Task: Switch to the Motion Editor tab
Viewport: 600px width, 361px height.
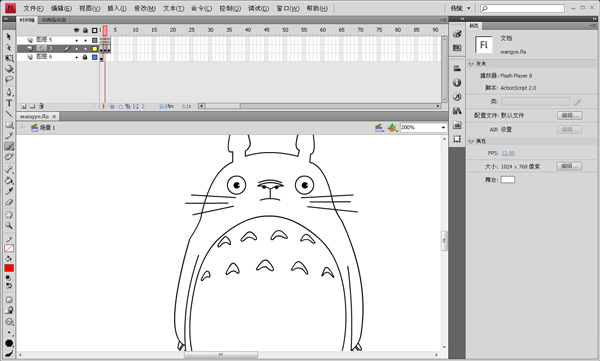Action: pyautogui.click(x=54, y=20)
